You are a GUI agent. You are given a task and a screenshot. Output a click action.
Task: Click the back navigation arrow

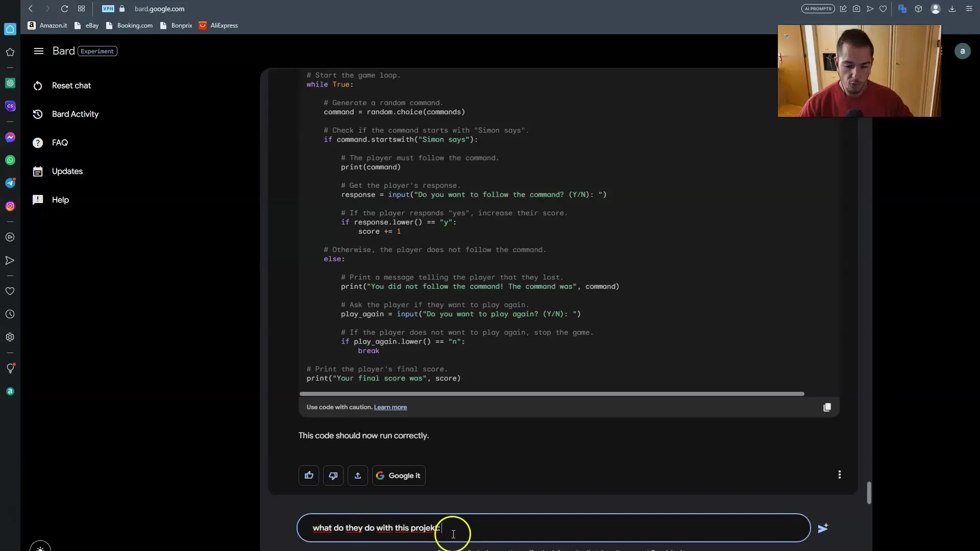click(x=30, y=8)
